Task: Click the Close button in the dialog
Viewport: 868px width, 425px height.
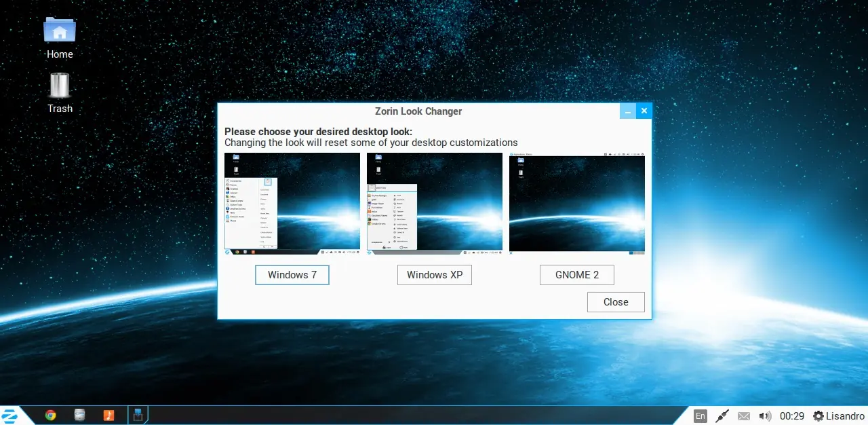Action: coord(616,302)
